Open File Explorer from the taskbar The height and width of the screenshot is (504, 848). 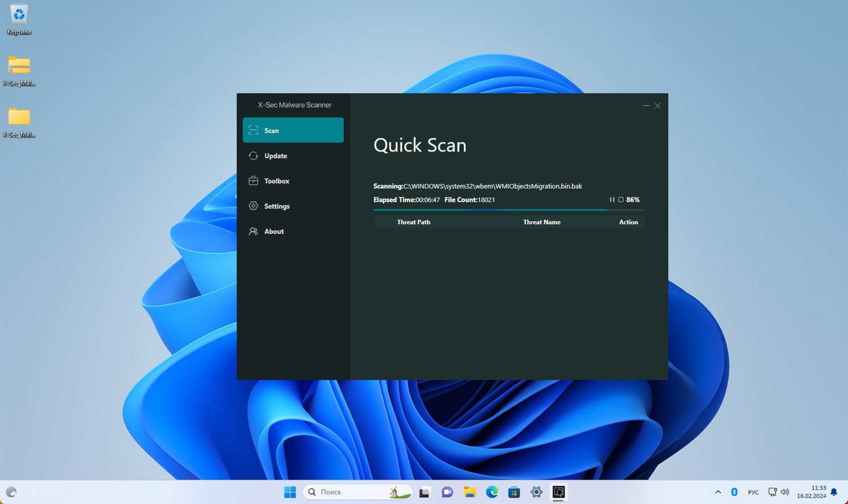coord(469,492)
